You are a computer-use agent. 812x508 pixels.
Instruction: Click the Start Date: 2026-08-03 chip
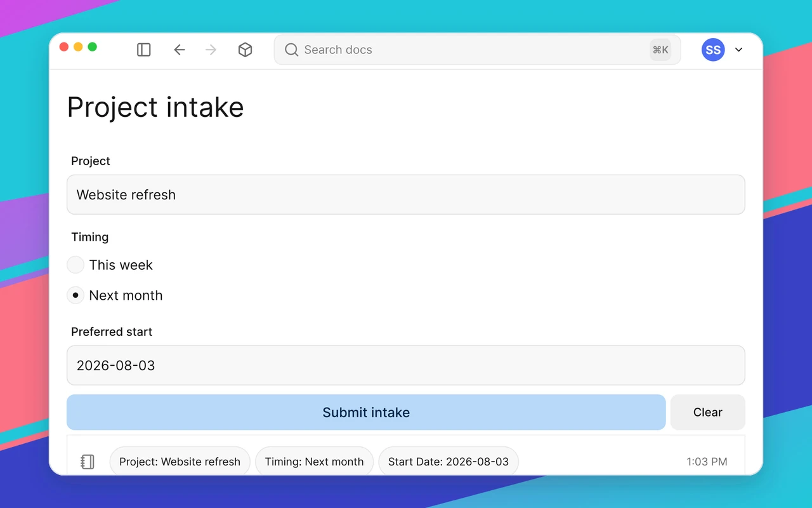click(449, 462)
